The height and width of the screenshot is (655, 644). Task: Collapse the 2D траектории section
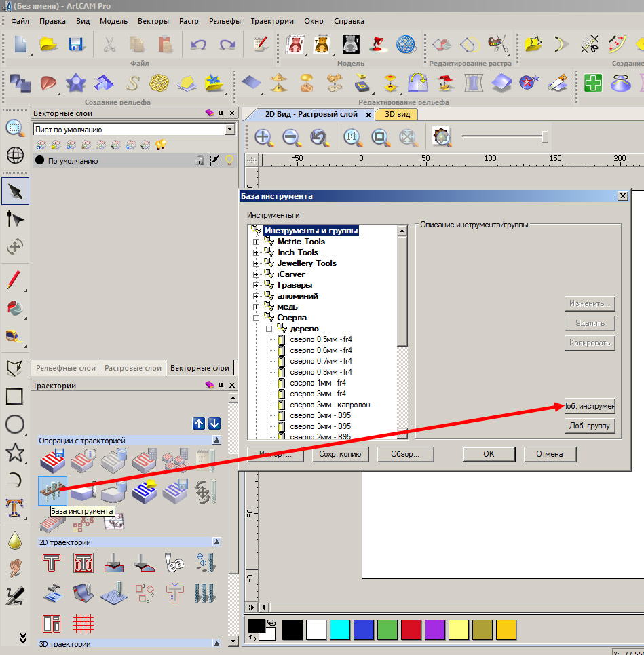pos(216,542)
